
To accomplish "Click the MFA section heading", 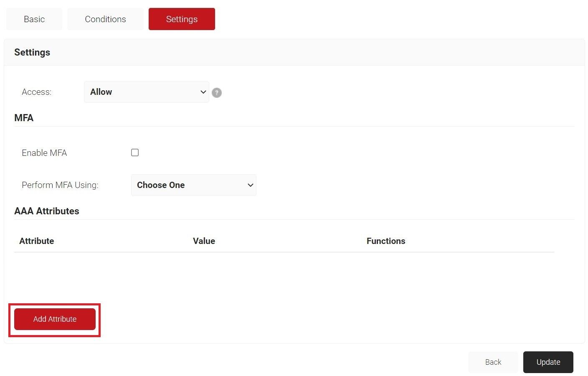I will point(24,118).
